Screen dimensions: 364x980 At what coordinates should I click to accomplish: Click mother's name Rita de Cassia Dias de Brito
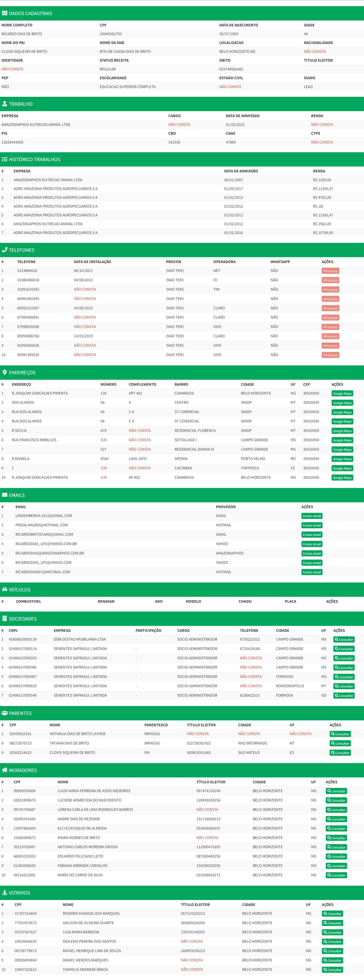[x=125, y=51]
